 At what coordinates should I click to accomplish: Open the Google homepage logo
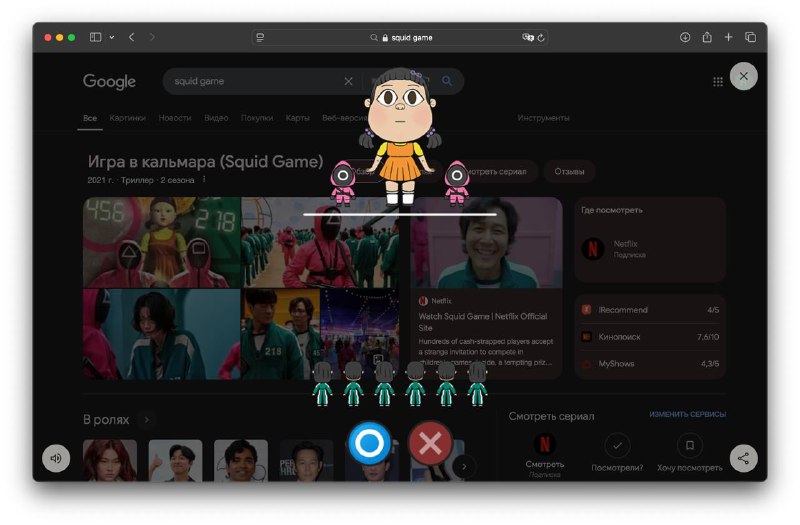point(109,82)
